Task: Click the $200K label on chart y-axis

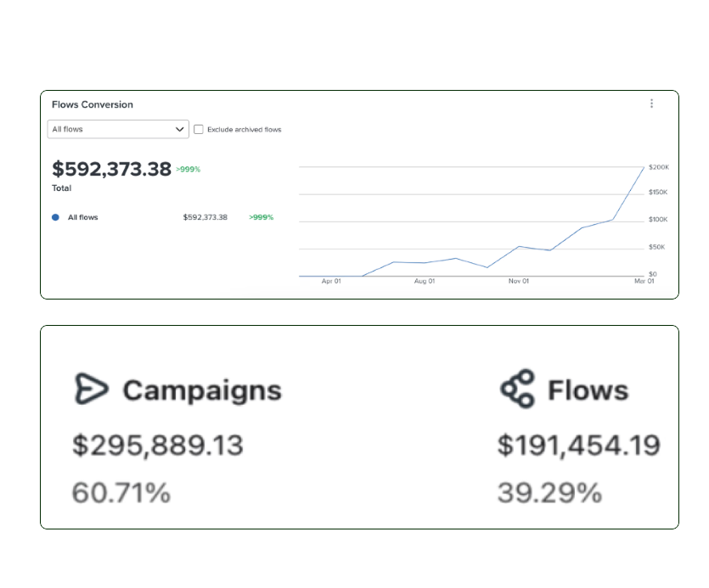Action: tap(659, 167)
